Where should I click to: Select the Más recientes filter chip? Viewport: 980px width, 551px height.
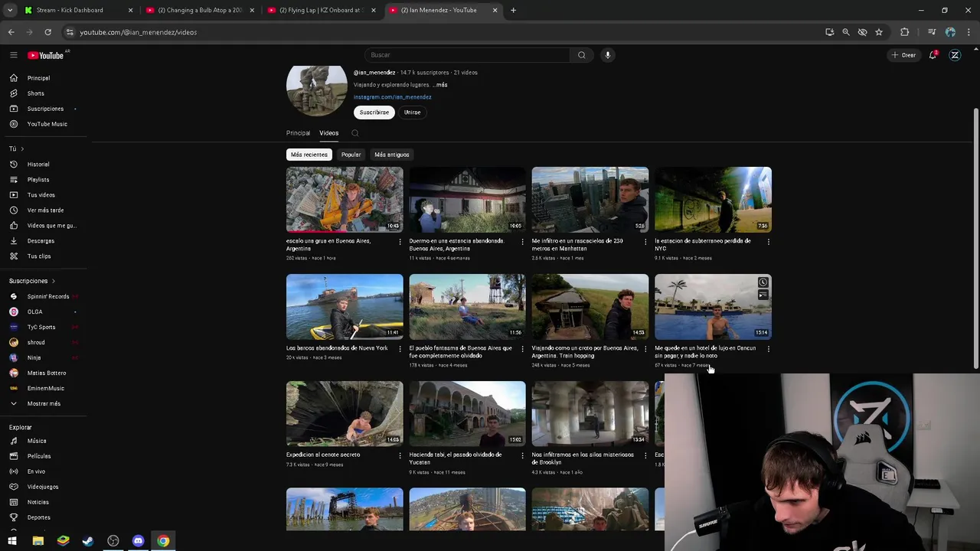pyautogui.click(x=309, y=155)
